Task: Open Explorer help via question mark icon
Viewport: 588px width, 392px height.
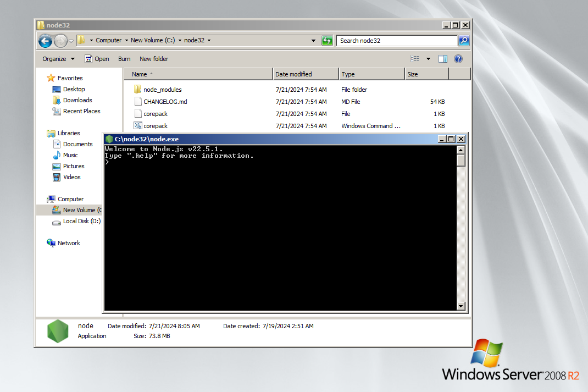Action: [458, 59]
